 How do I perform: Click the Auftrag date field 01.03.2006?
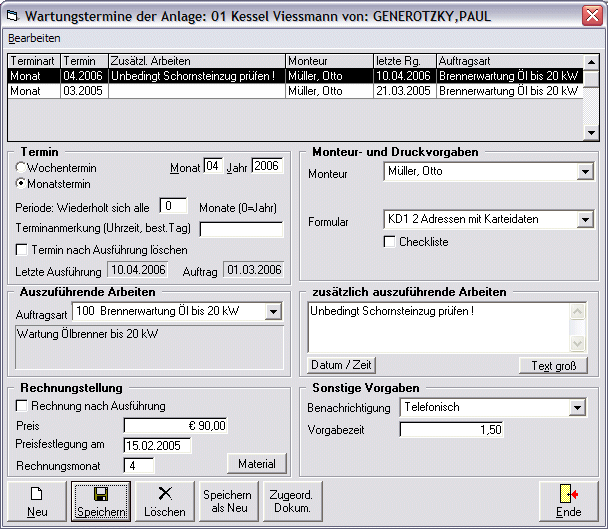click(x=254, y=270)
